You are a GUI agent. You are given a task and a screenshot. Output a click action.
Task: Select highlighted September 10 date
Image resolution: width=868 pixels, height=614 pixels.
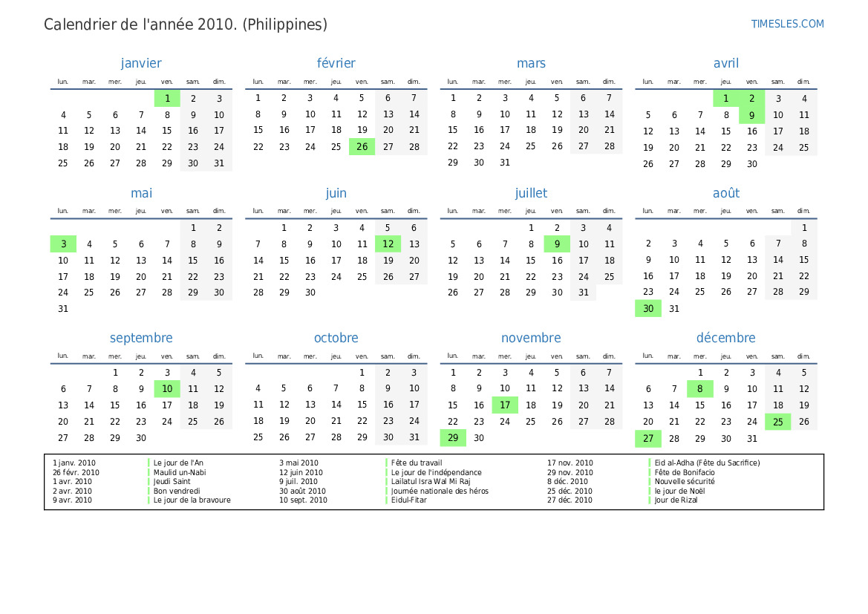(167, 389)
